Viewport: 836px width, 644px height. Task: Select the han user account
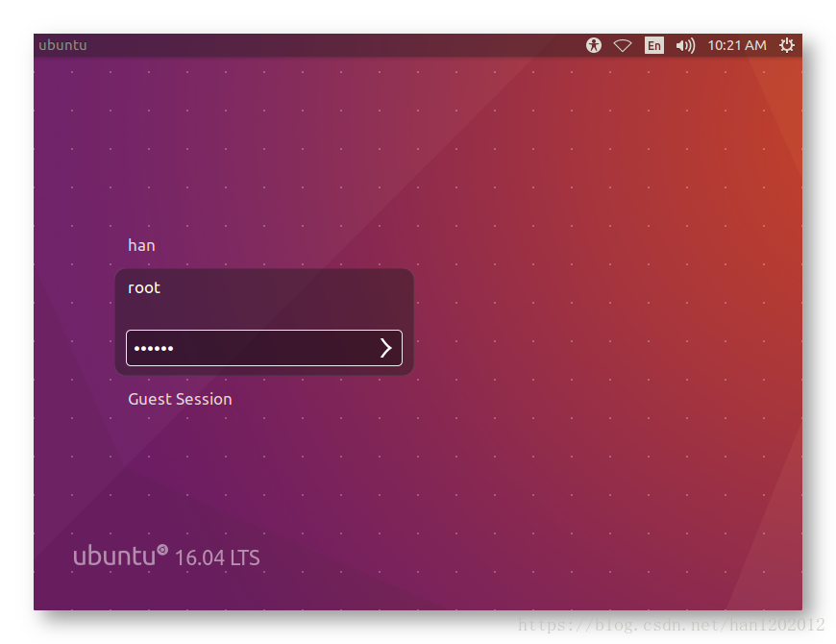141,245
